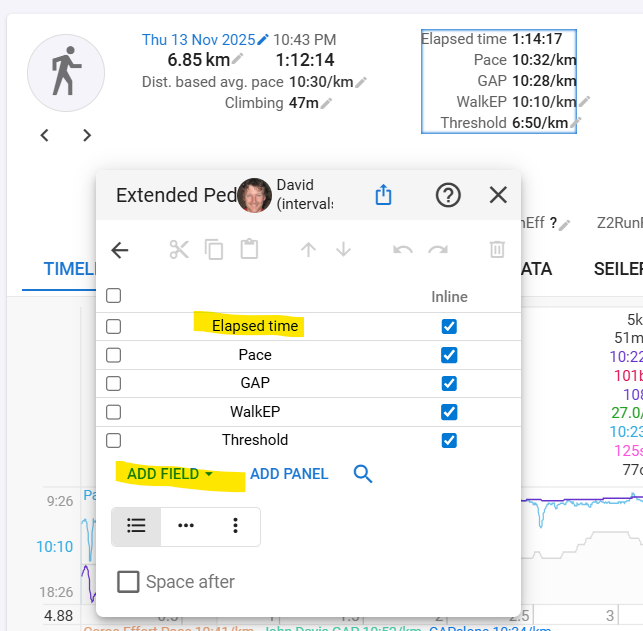This screenshot has width=643, height=631.
Task: Click the Elapsed time field label
Action: pos(255,326)
